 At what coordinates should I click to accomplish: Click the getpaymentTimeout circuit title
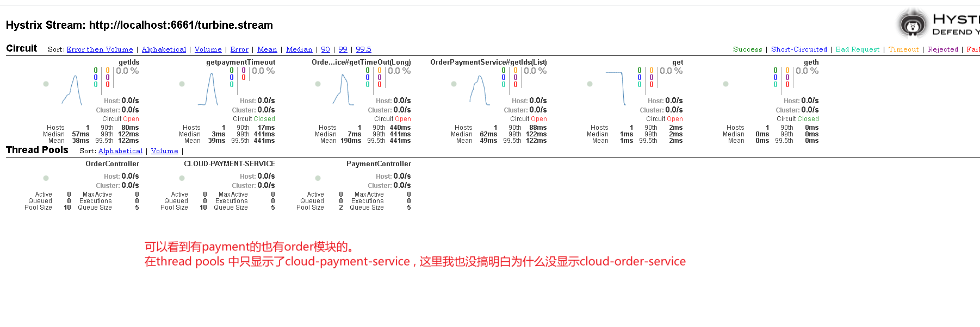tap(240, 62)
